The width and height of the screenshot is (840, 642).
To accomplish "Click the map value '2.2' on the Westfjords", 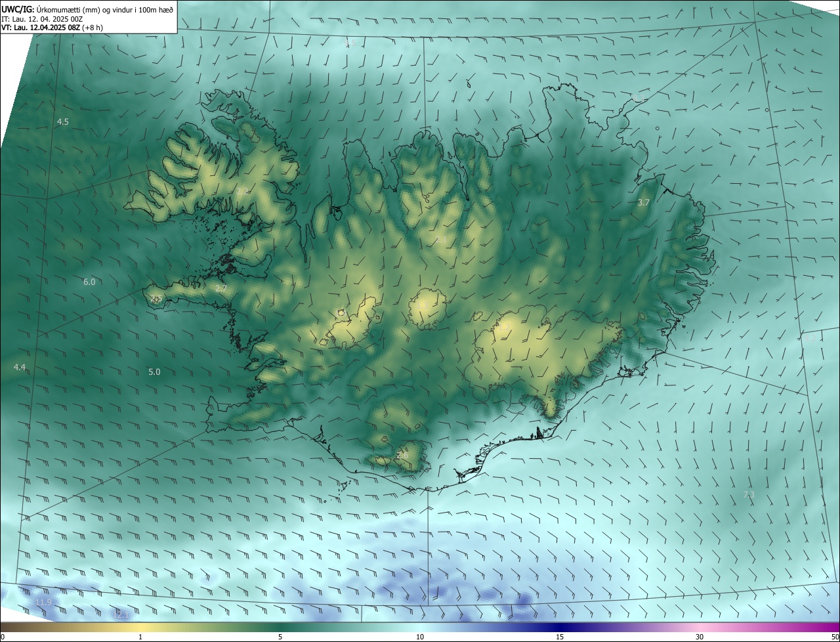I will pos(243,191).
